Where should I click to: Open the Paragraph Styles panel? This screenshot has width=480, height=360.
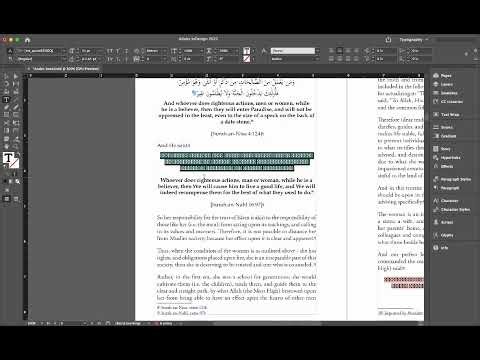[452, 179]
